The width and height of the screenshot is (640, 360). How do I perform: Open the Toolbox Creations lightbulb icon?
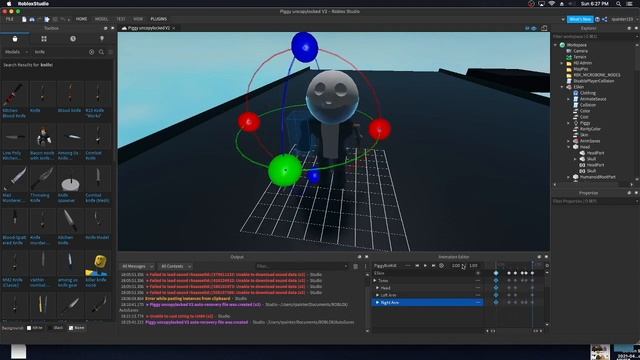(102, 39)
